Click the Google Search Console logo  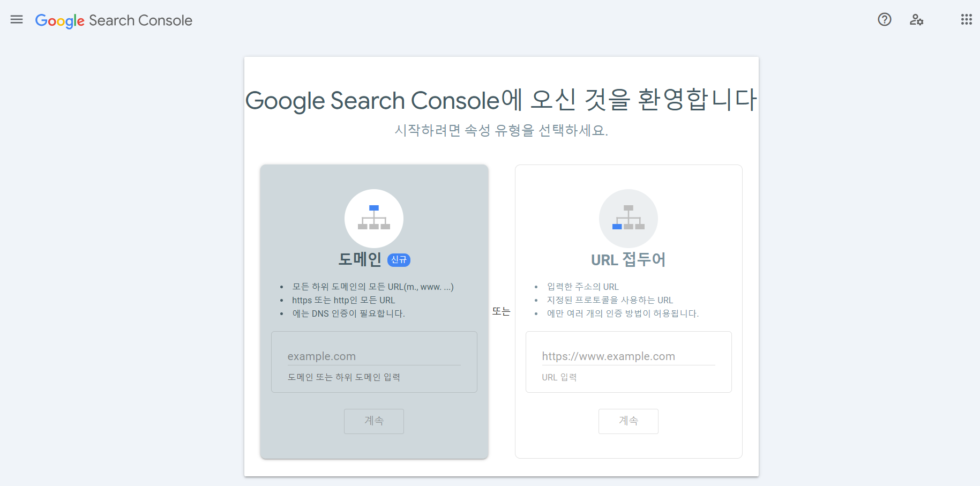tap(114, 21)
